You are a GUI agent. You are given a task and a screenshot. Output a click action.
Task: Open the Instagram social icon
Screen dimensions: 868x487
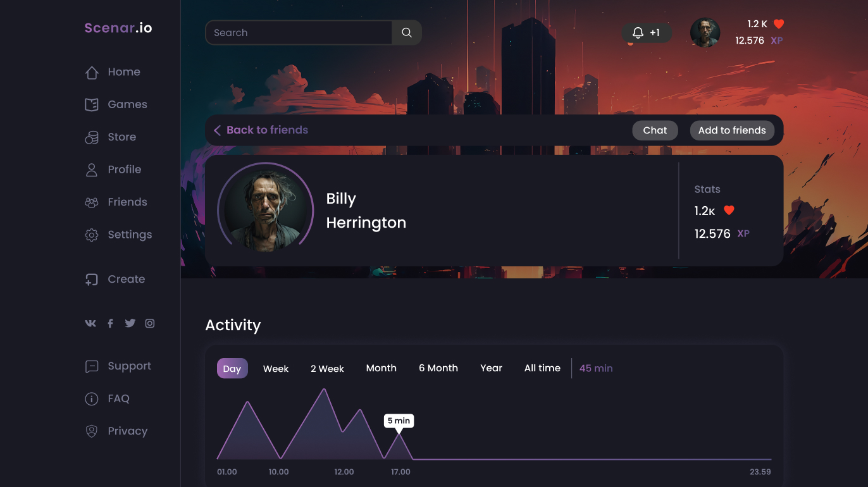tap(150, 323)
